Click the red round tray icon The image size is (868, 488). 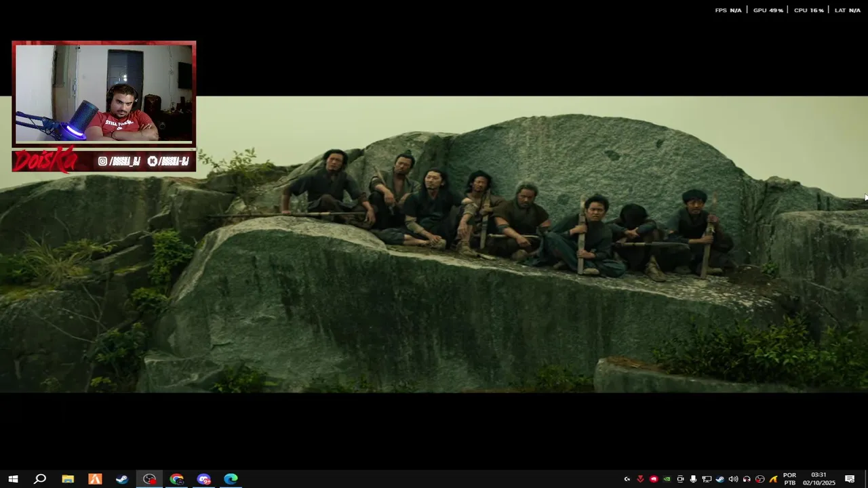point(654,479)
